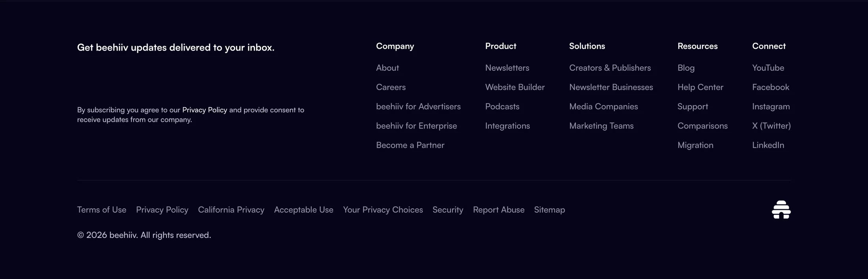Visit the Migration resources link
Viewport: 868px width, 279px height.
[695, 145]
